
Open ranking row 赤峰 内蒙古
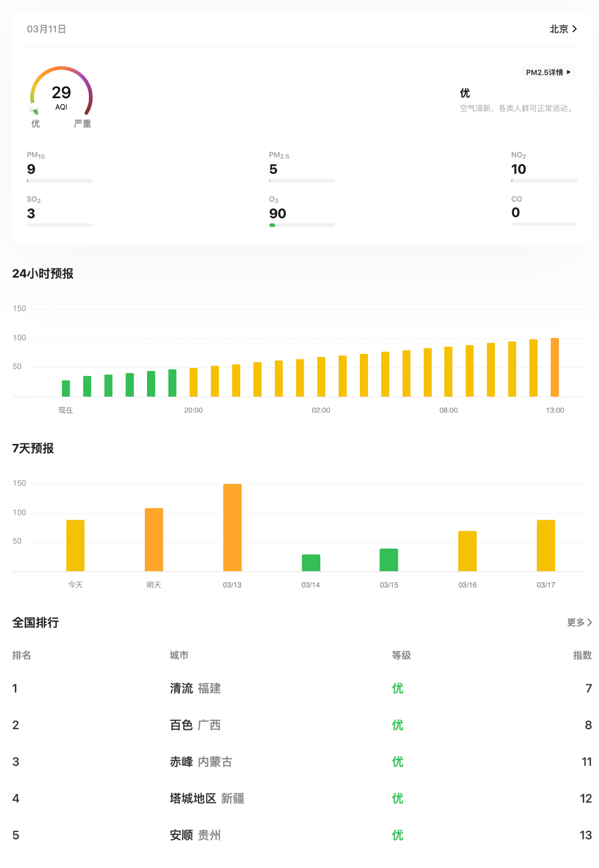pyautogui.click(x=302, y=762)
